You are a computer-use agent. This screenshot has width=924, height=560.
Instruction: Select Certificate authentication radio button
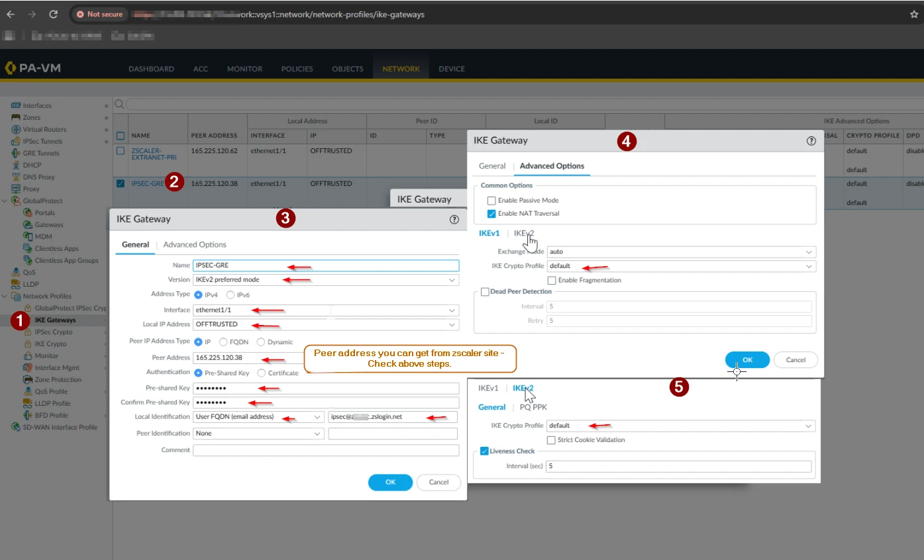[x=262, y=373]
